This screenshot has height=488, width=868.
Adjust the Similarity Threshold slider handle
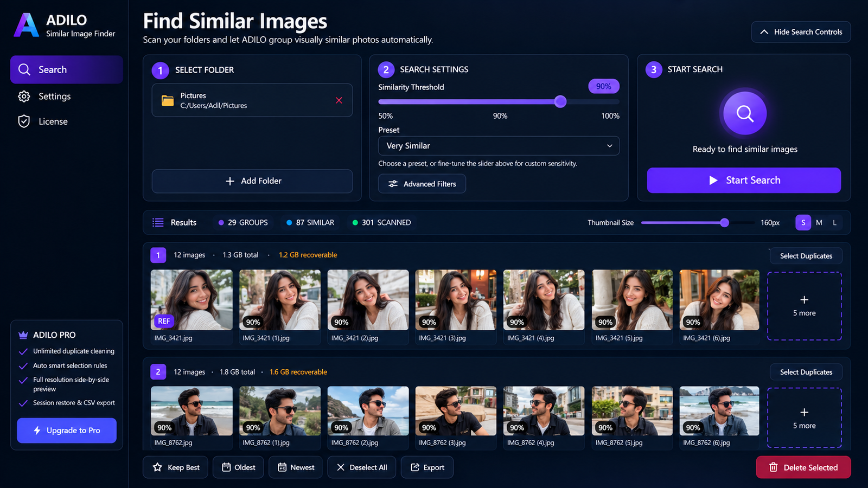(560, 101)
